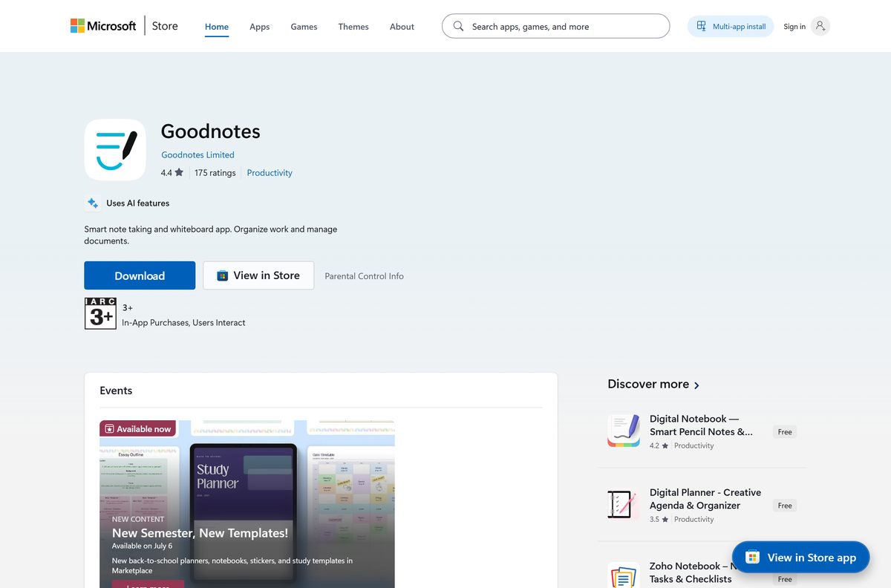The image size is (891, 588).
Task: Click the 'Uses AI features' label
Action: [137, 203]
